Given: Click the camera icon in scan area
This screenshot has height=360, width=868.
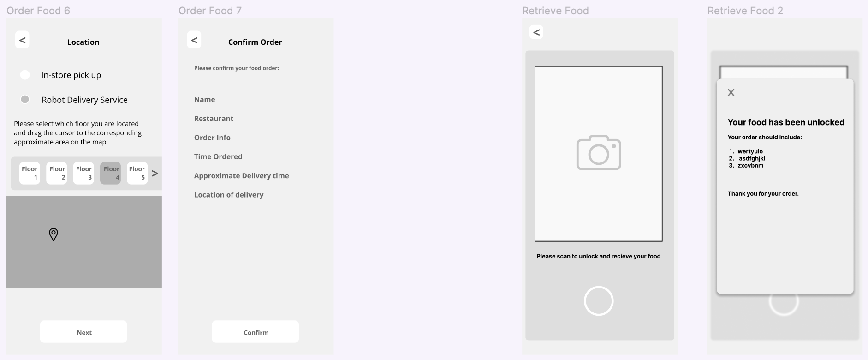Looking at the screenshot, I should (x=599, y=153).
